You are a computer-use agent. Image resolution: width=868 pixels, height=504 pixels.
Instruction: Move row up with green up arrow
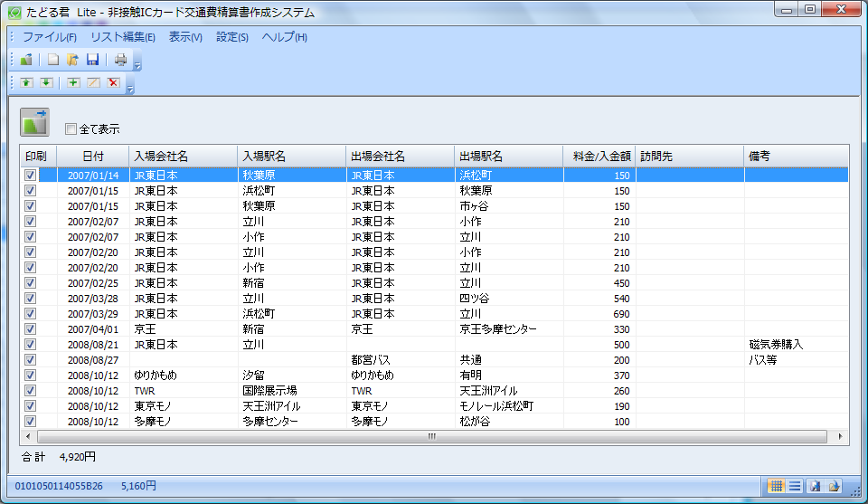26,83
